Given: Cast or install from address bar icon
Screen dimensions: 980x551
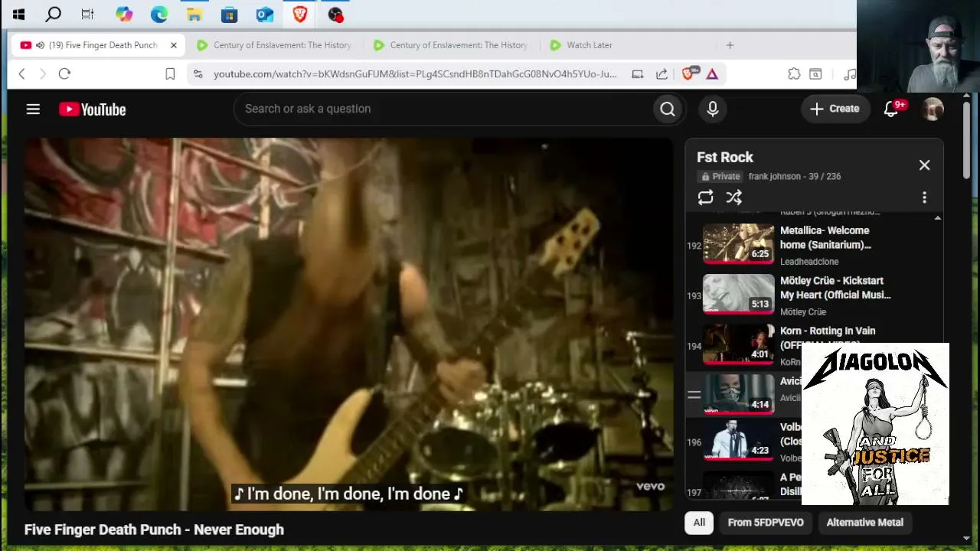Looking at the screenshot, I should (637, 73).
